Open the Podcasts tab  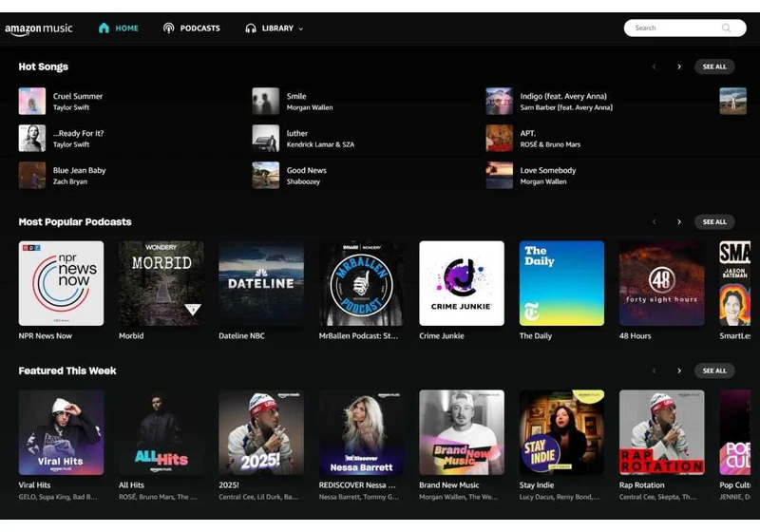point(192,28)
